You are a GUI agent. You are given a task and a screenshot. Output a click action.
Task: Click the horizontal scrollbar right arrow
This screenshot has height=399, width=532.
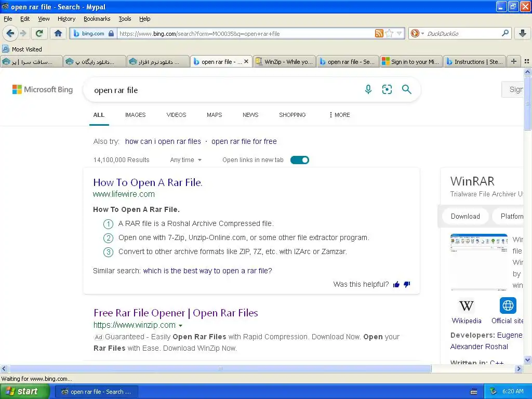[x=519, y=368]
